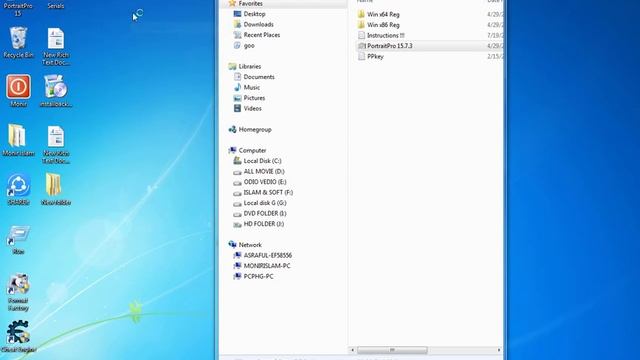Select Computer in navigation pane
Viewport: 640px width, 360px height.
click(247, 150)
